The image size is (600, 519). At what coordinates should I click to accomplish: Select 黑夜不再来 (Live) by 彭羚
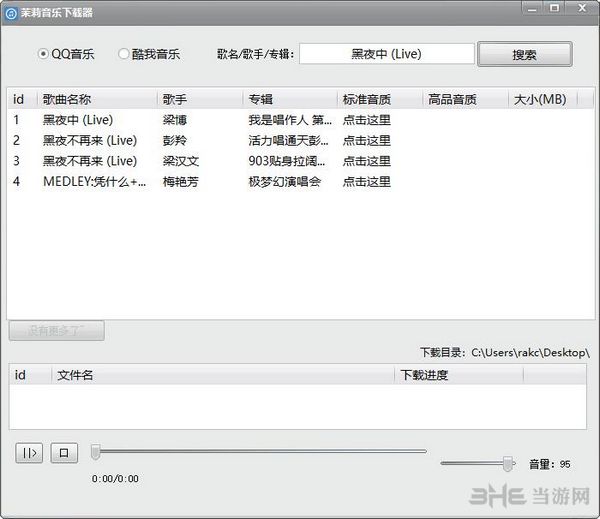90,140
